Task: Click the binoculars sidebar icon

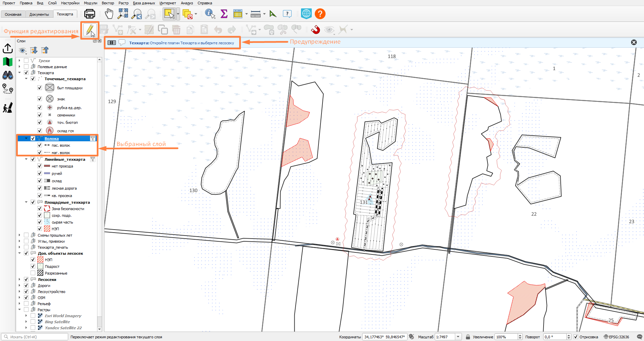Action: [x=8, y=75]
